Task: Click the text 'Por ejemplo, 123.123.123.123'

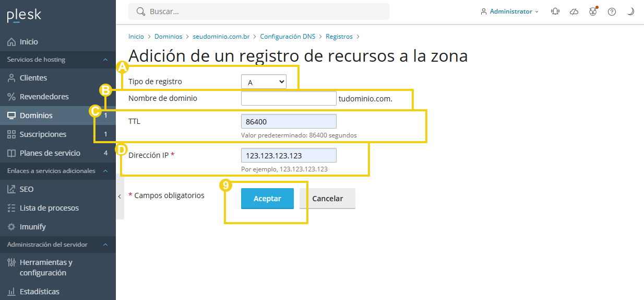Action: tap(284, 169)
